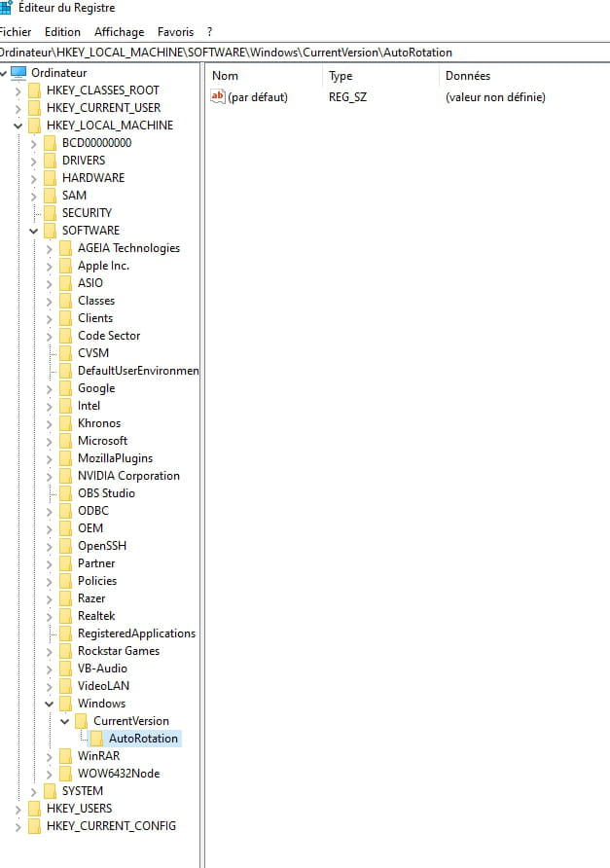Expand HKEY_CLASSES_ROOT node
The image size is (610, 868).
click(18, 90)
